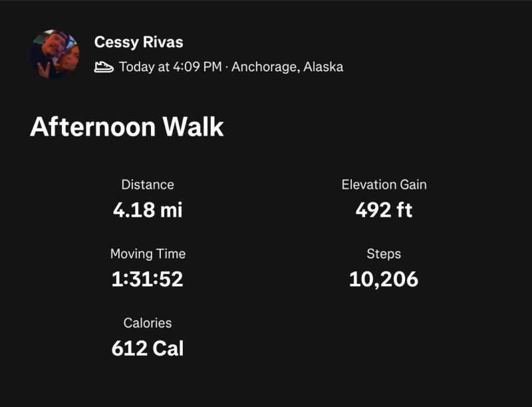Image resolution: width=532 pixels, height=407 pixels.
Task: Click the Steps stat label
Action: 384,254
